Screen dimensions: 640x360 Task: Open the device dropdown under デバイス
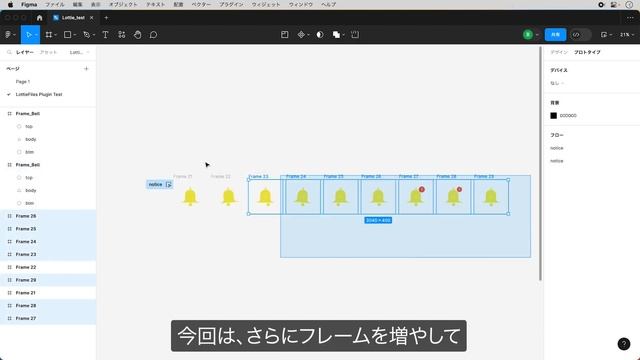click(x=557, y=83)
